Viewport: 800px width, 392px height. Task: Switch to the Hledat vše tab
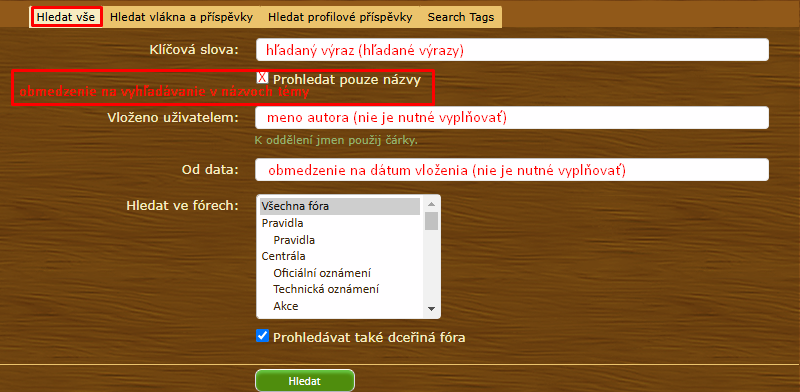click(x=66, y=17)
